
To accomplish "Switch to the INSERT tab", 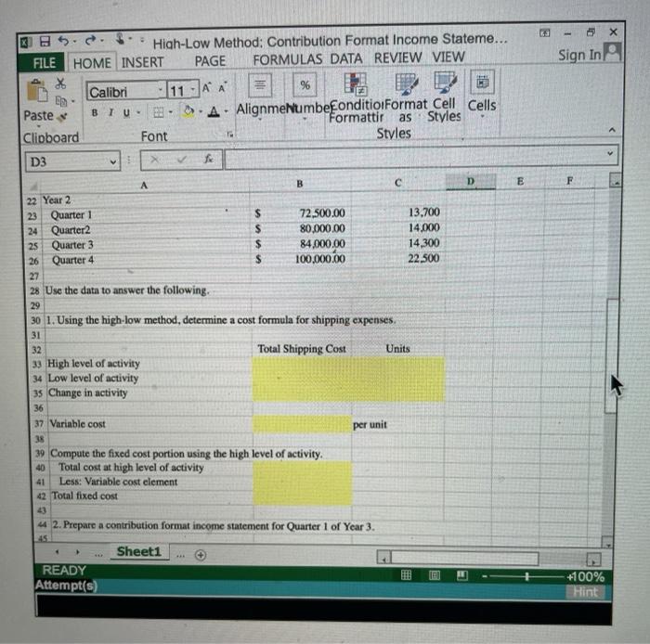I will coord(142,62).
